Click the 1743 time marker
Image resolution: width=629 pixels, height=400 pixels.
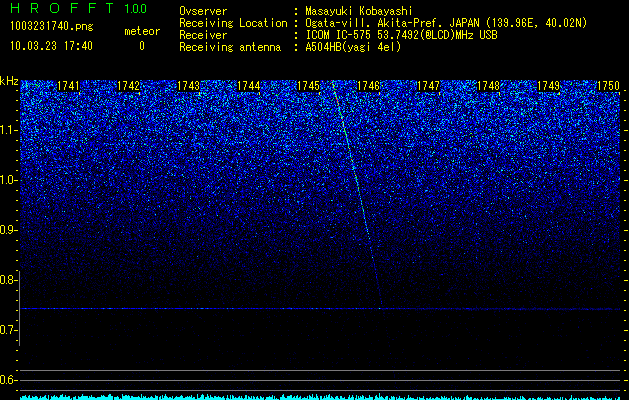click(x=189, y=86)
